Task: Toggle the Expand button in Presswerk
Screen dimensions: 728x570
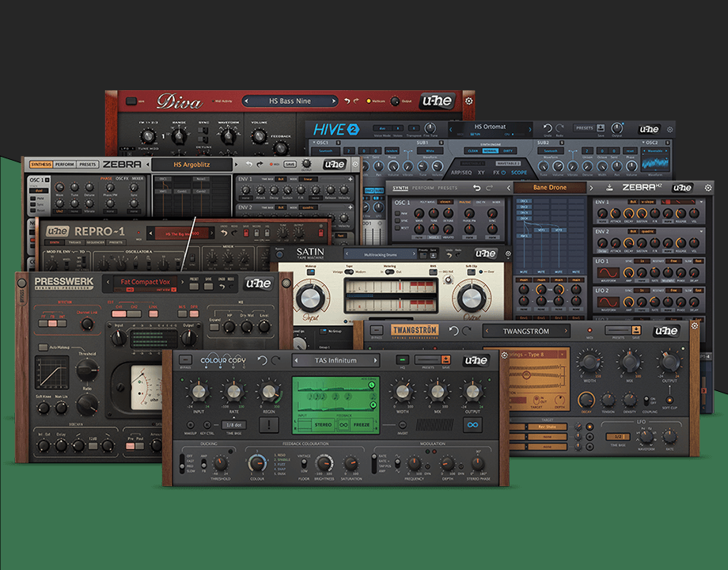Action: [214, 327]
